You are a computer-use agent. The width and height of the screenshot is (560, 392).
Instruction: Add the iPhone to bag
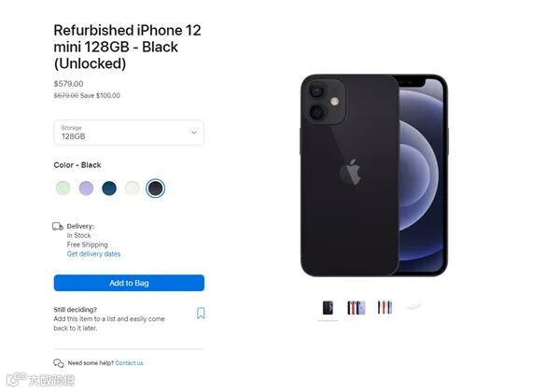129,283
